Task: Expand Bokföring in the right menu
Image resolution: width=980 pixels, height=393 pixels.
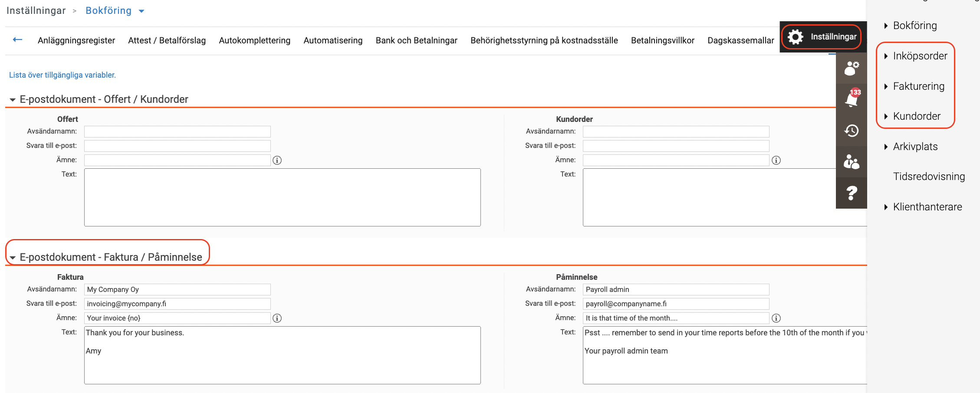Action: point(886,26)
